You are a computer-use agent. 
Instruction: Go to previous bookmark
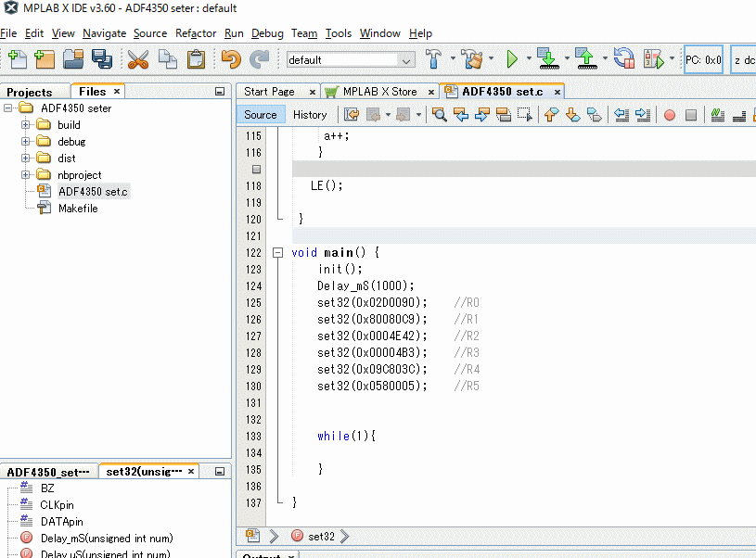click(x=552, y=115)
